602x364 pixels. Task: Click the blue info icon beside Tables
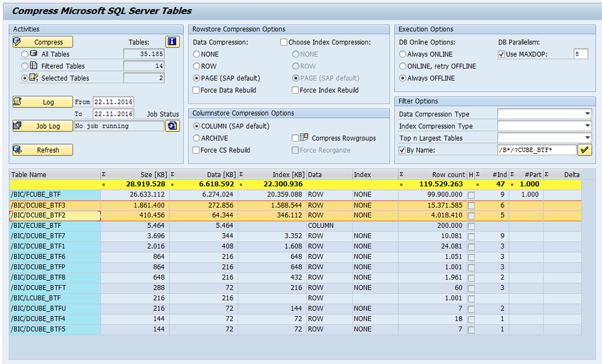[172, 42]
